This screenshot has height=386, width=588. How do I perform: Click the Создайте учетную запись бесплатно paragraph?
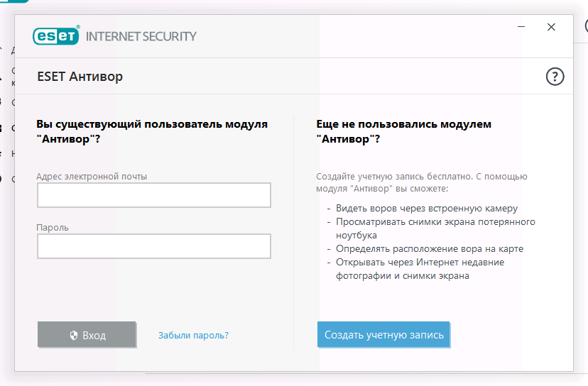(421, 183)
